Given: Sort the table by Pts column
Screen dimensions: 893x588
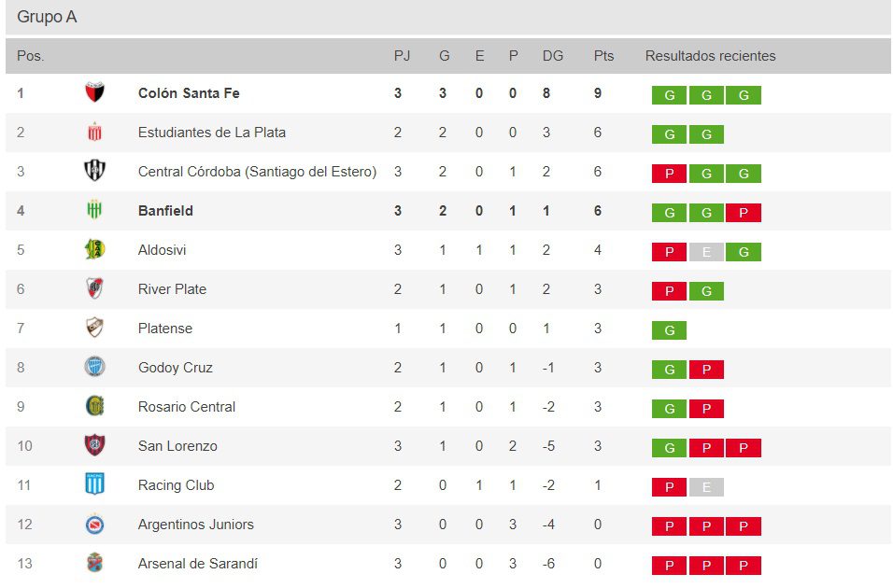Looking at the screenshot, I should (x=603, y=56).
